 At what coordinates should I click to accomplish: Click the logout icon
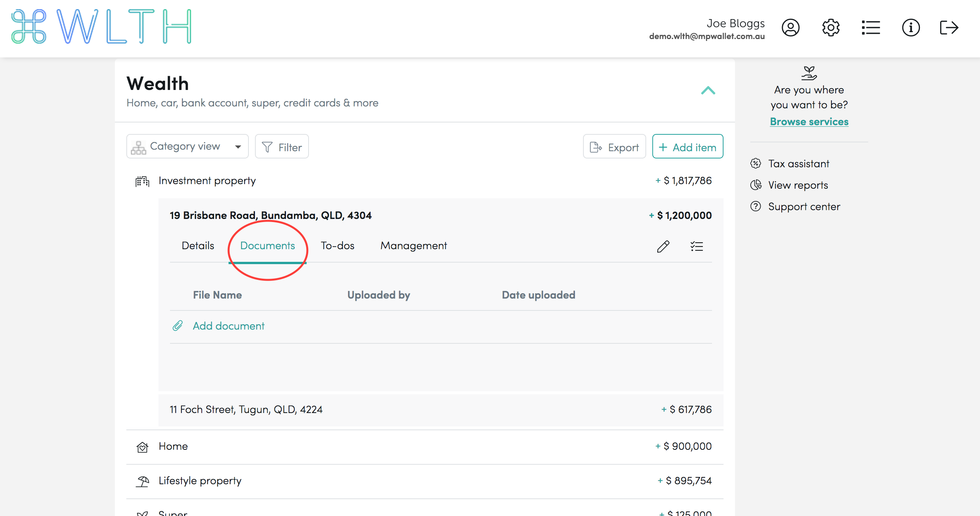(949, 28)
